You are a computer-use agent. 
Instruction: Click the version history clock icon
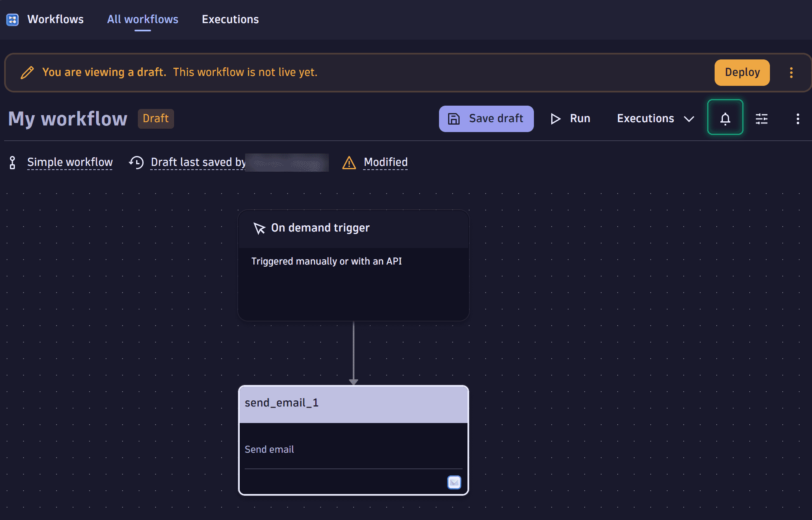pos(136,162)
